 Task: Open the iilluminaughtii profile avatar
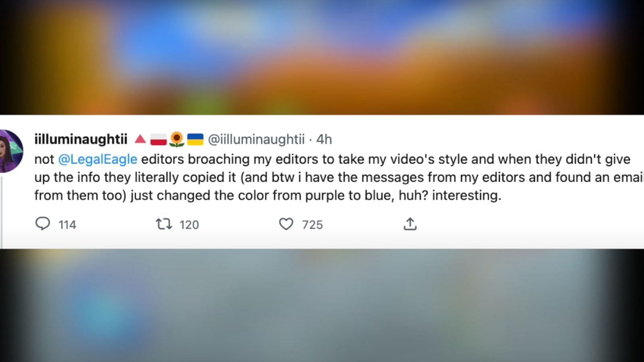[x=11, y=151]
